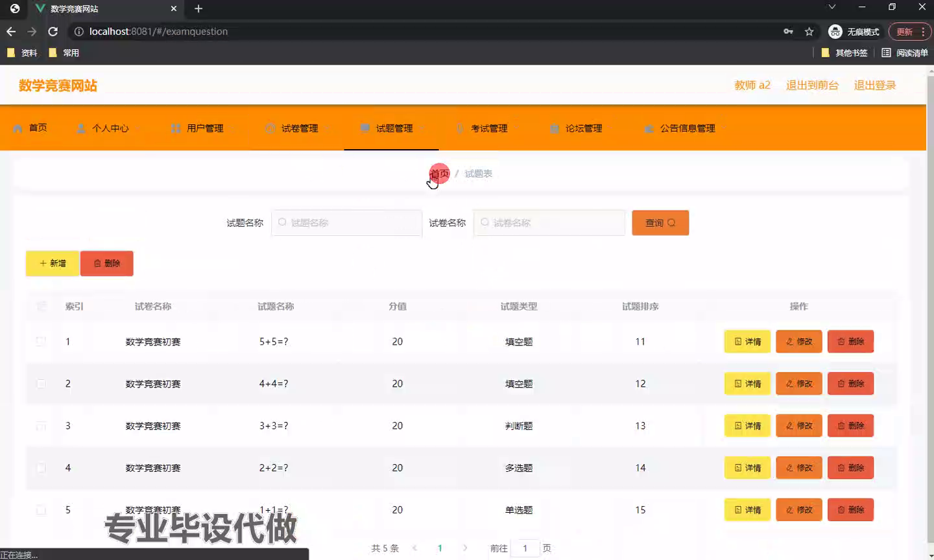The height and width of the screenshot is (560, 934).
Task: Focus the 试题名称 search field
Action: pyautogui.click(x=346, y=222)
